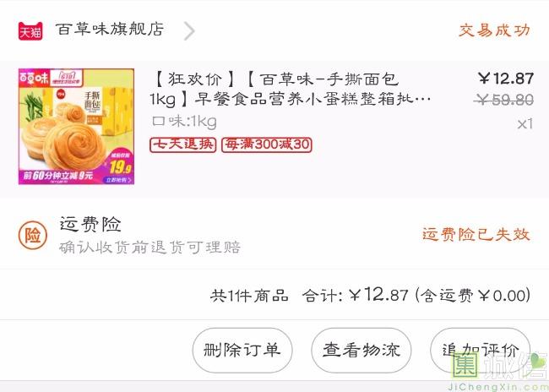Click the chevron next to 百草味旗舰店

coord(189,30)
